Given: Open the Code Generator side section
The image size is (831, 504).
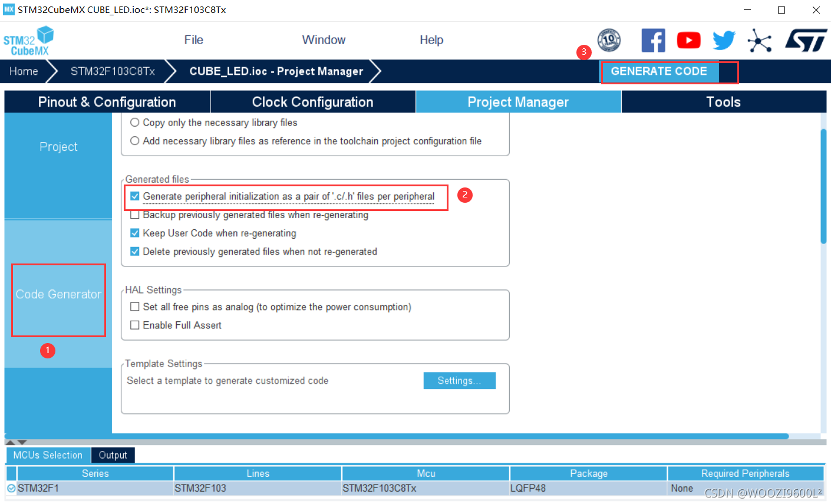Looking at the screenshot, I should pos(58,294).
